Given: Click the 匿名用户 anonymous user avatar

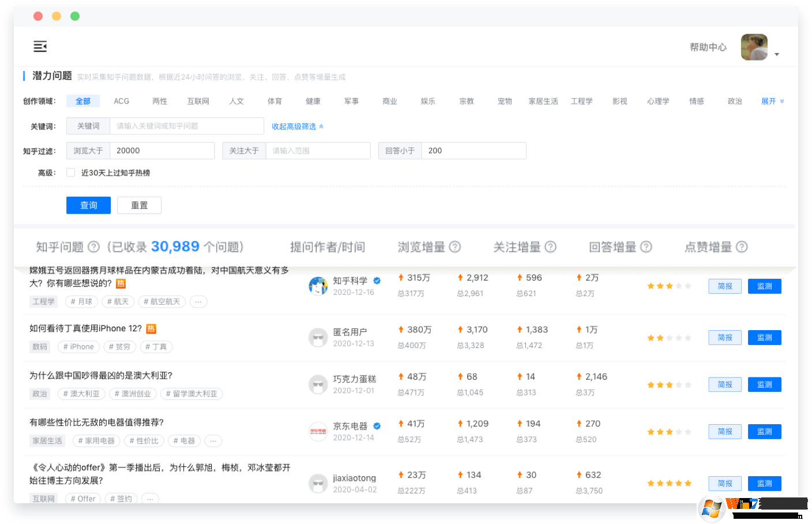Looking at the screenshot, I should (x=318, y=336).
